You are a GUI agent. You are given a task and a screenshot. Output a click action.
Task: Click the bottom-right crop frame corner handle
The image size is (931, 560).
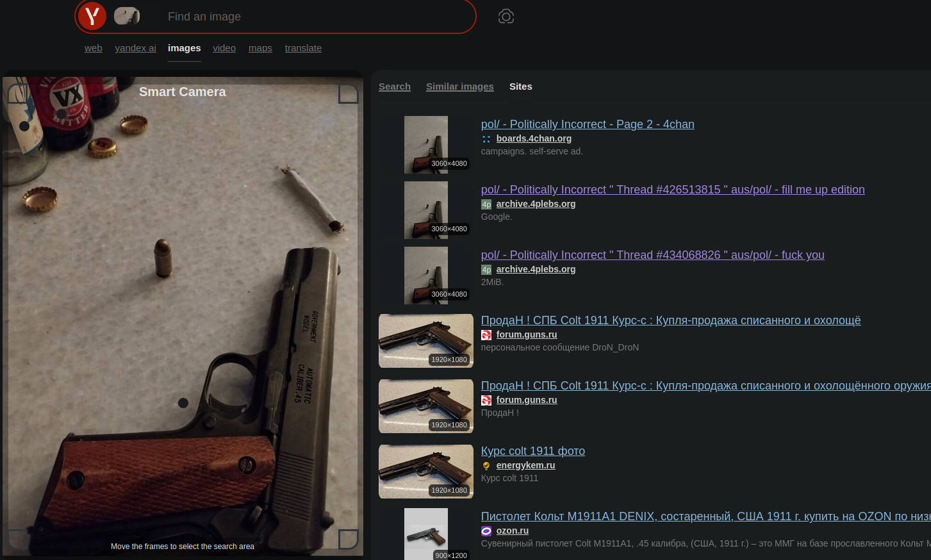[x=348, y=539]
